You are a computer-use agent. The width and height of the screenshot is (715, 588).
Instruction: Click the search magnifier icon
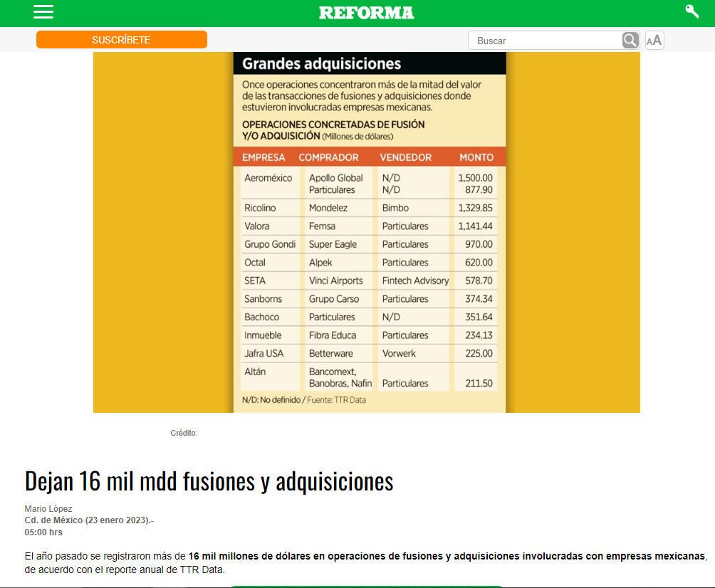coord(630,41)
